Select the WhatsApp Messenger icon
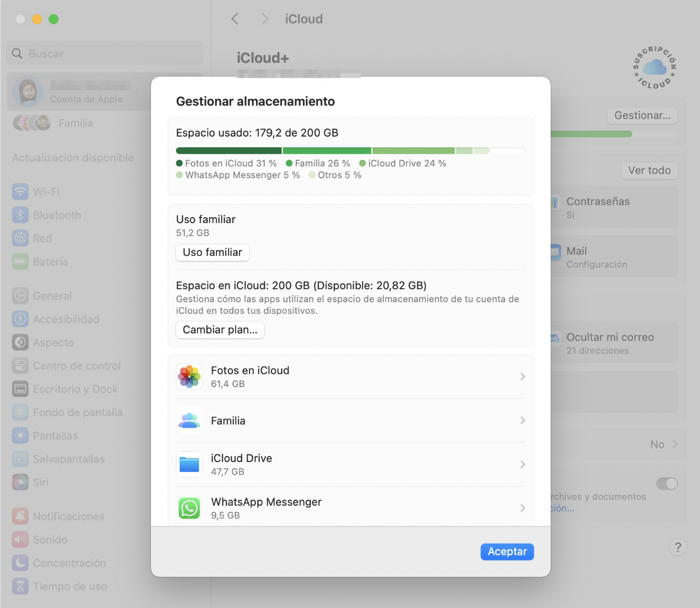Image resolution: width=700 pixels, height=608 pixels. (x=189, y=508)
